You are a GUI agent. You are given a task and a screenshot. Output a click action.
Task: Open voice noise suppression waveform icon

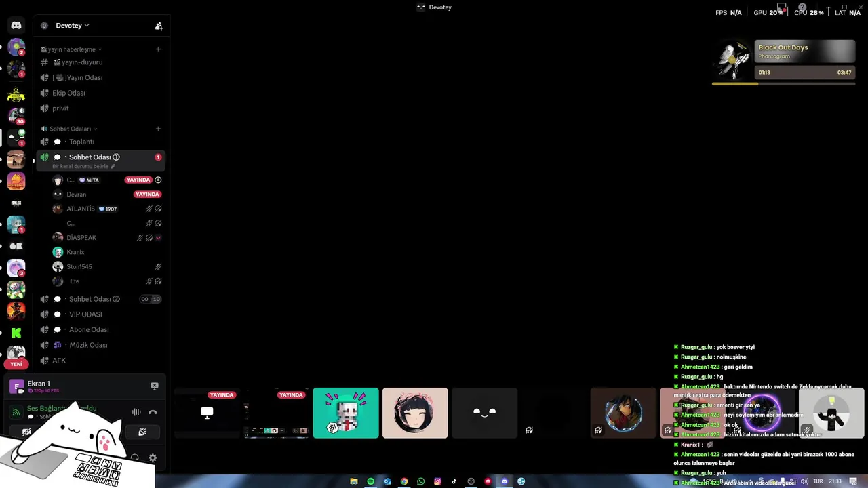tap(136, 412)
